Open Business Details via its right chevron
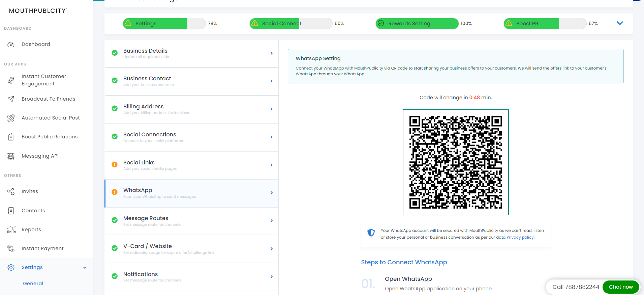Viewport: 644px width, 295px height. (272, 53)
